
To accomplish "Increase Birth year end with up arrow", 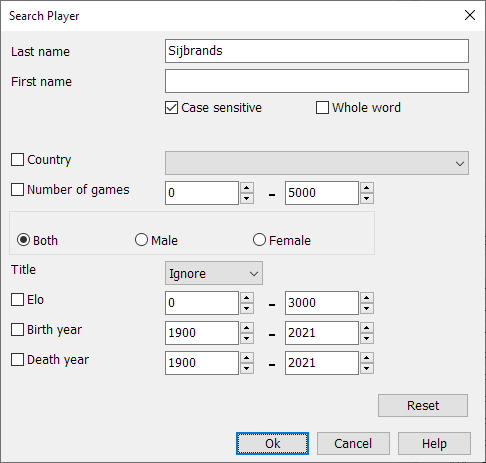I will pos(367,327).
